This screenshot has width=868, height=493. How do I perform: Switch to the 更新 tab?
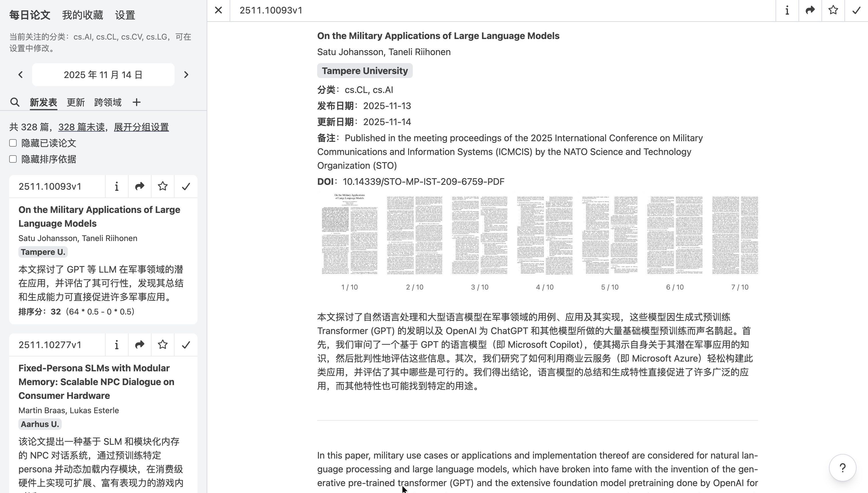pyautogui.click(x=75, y=102)
